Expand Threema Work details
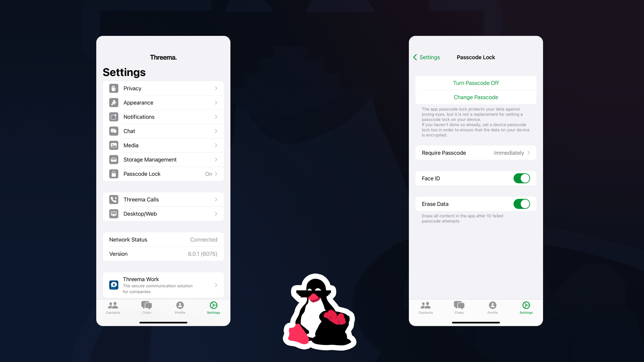 216,285
